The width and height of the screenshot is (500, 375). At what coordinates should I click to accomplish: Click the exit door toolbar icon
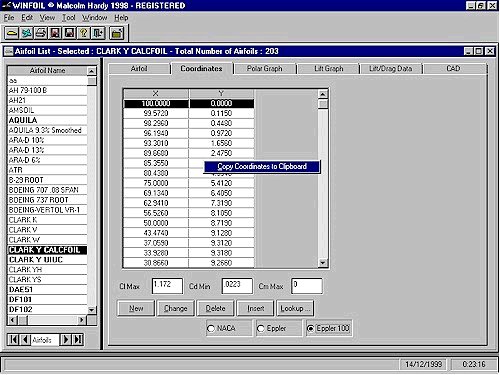tap(98, 33)
